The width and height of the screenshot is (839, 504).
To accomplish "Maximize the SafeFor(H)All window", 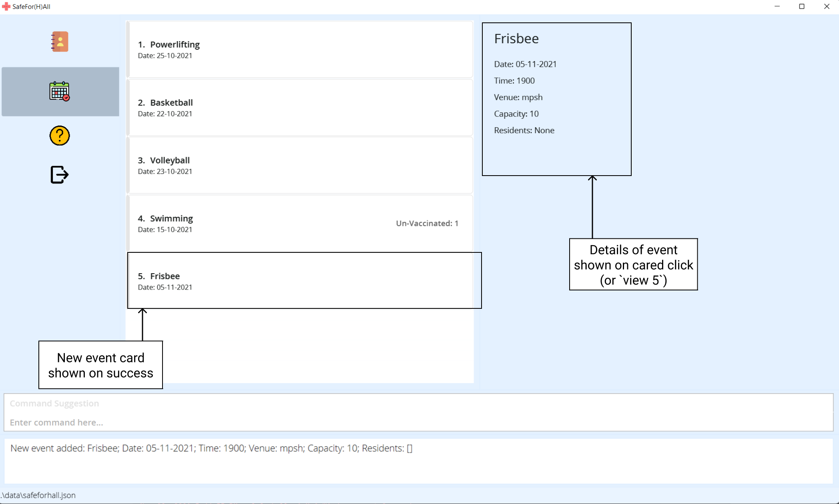I will click(802, 6).
